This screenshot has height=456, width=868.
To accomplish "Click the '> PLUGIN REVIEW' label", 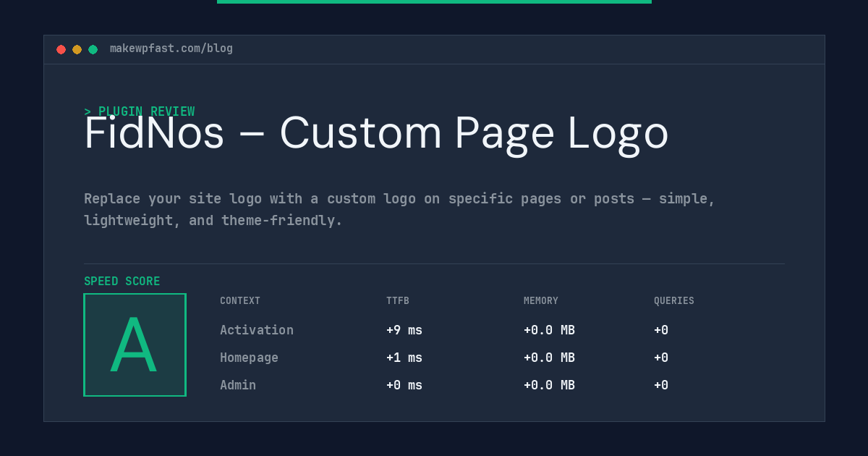I will pyautogui.click(x=140, y=111).
